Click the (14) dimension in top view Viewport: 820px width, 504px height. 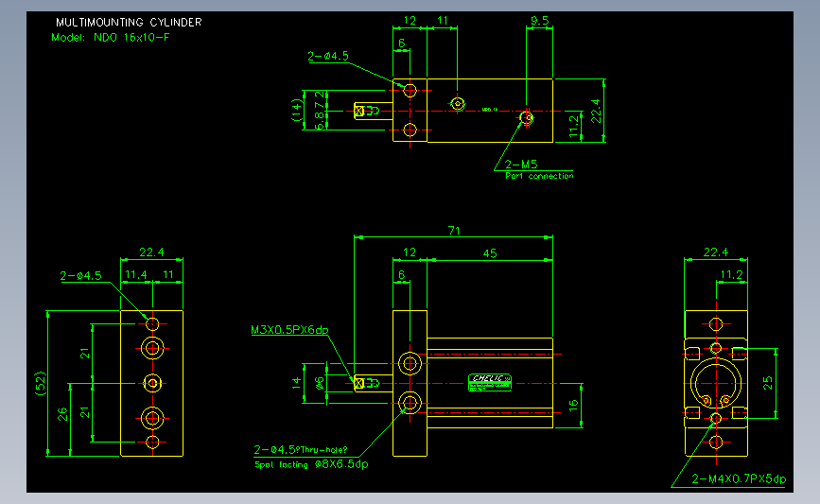point(297,111)
